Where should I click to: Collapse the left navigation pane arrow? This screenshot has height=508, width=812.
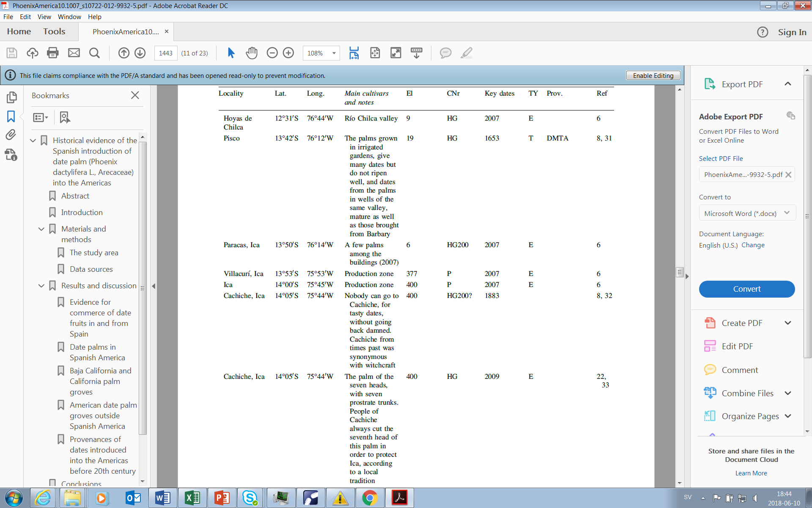(x=154, y=286)
